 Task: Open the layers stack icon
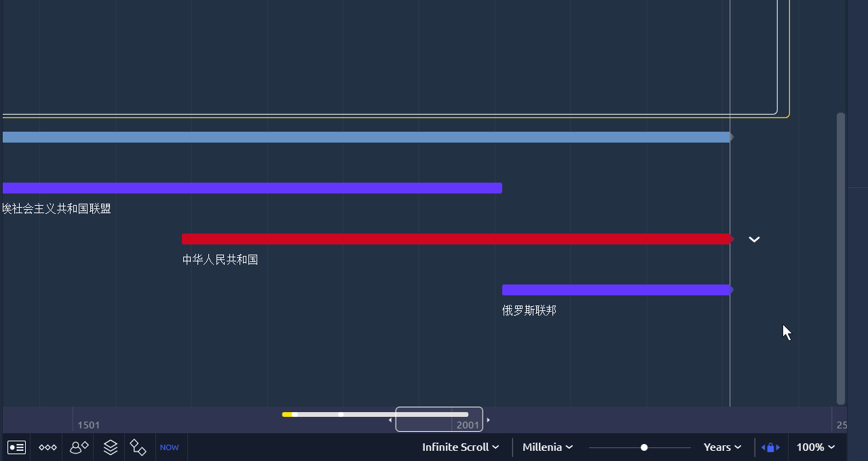click(x=111, y=447)
